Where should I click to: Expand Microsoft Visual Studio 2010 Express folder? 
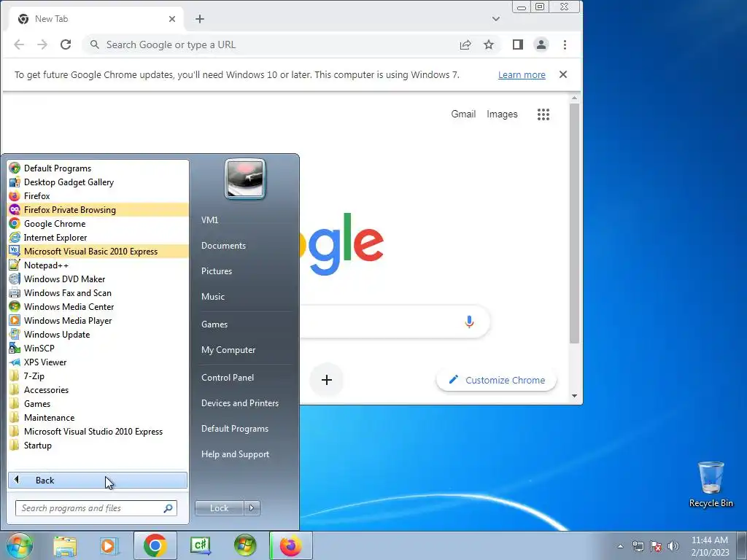click(x=98, y=431)
